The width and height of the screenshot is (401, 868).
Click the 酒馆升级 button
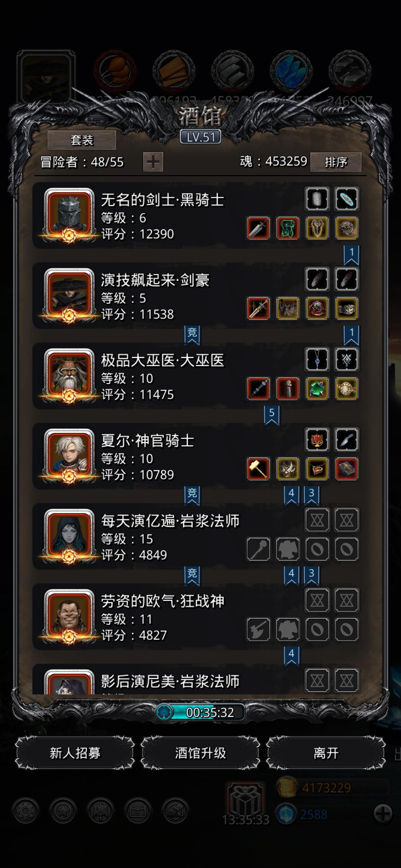(x=200, y=753)
